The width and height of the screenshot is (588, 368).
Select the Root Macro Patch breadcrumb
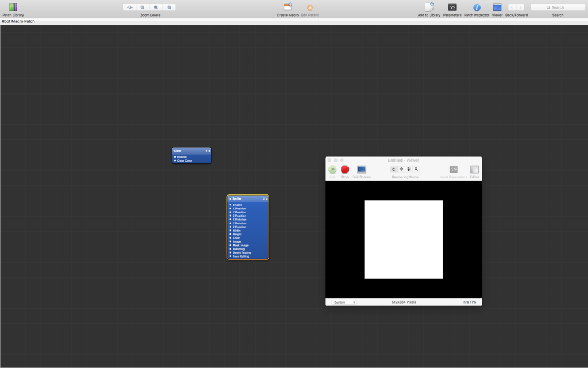(18, 21)
